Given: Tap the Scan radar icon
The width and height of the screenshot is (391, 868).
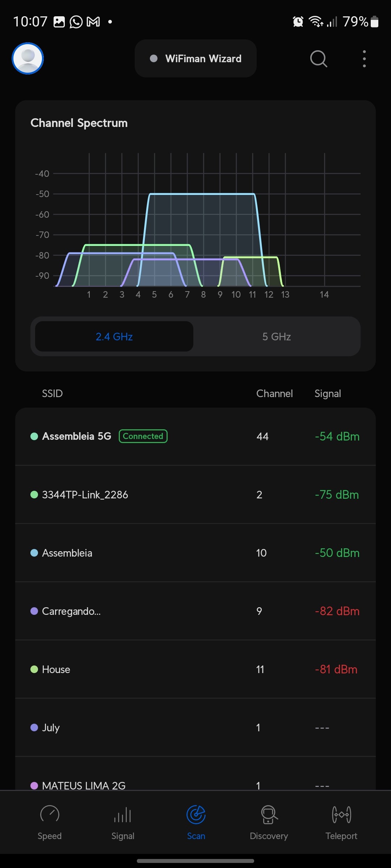Looking at the screenshot, I should pos(196,814).
